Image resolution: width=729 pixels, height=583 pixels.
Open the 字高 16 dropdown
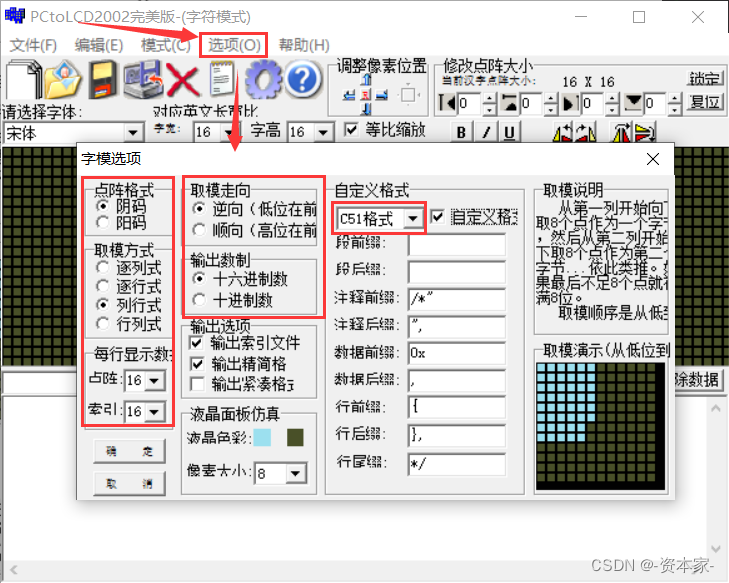(x=323, y=133)
